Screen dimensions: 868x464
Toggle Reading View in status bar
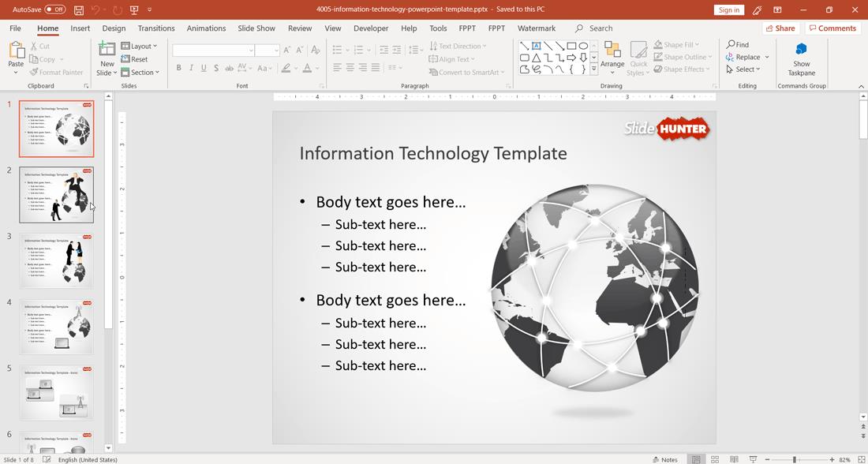point(734,459)
